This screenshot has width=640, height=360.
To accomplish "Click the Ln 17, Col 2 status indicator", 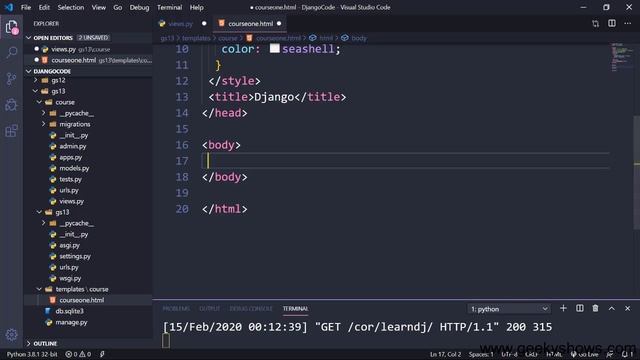I will point(445,354).
